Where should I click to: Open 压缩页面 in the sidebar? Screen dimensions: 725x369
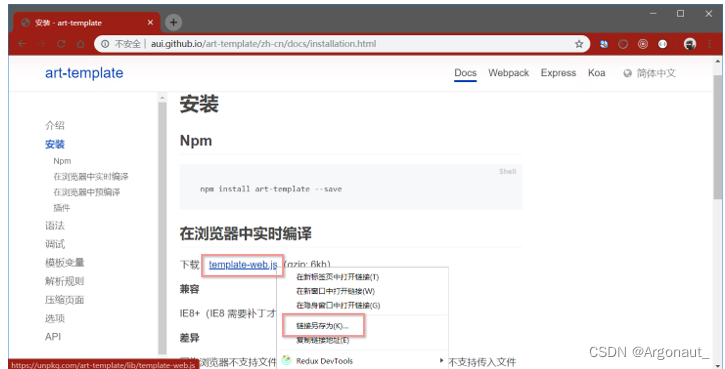click(64, 300)
